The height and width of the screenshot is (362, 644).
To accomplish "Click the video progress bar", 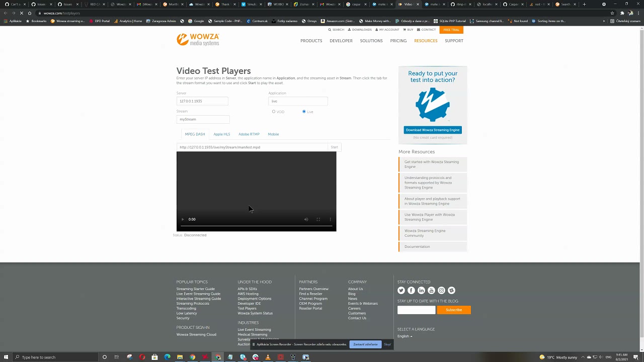I will point(256,227).
